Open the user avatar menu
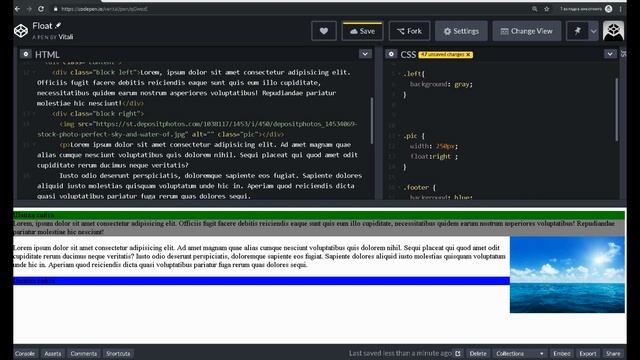The width and height of the screenshot is (640, 360). click(613, 31)
